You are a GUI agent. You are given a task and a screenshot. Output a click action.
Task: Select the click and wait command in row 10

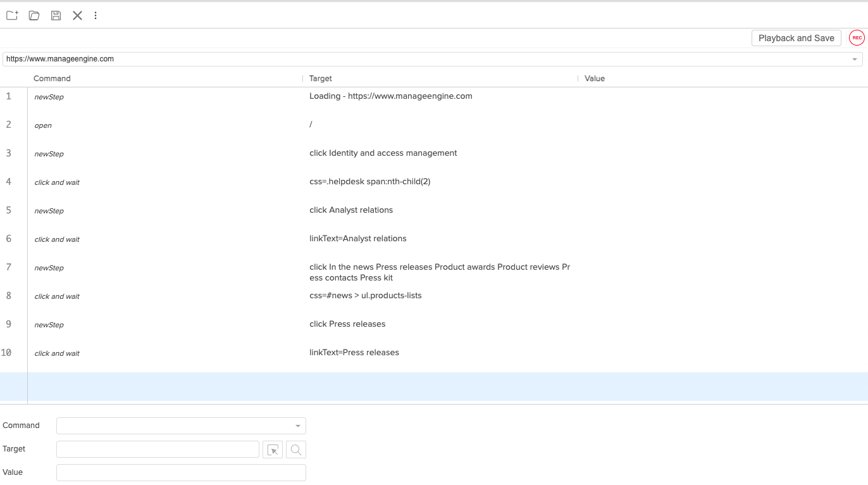(x=57, y=353)
